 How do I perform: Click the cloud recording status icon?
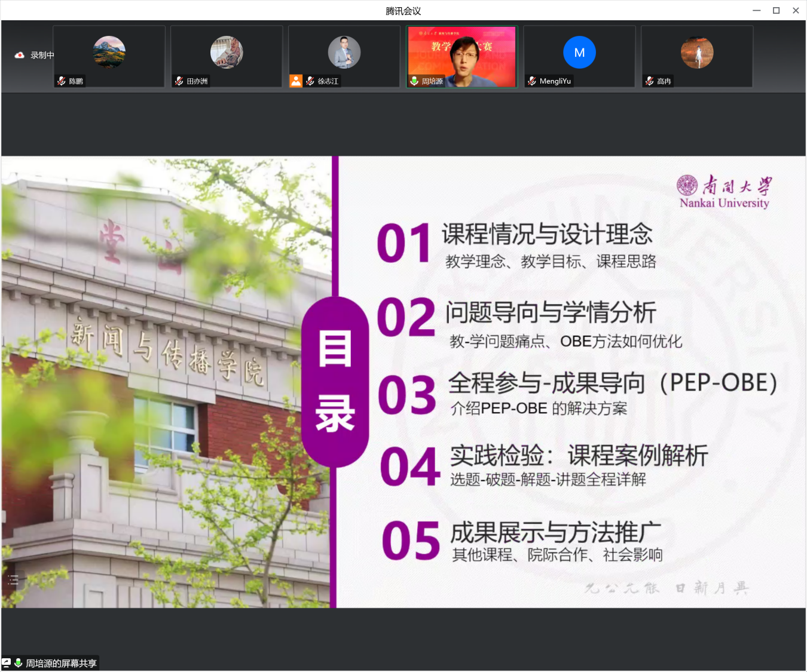point(19,55)
